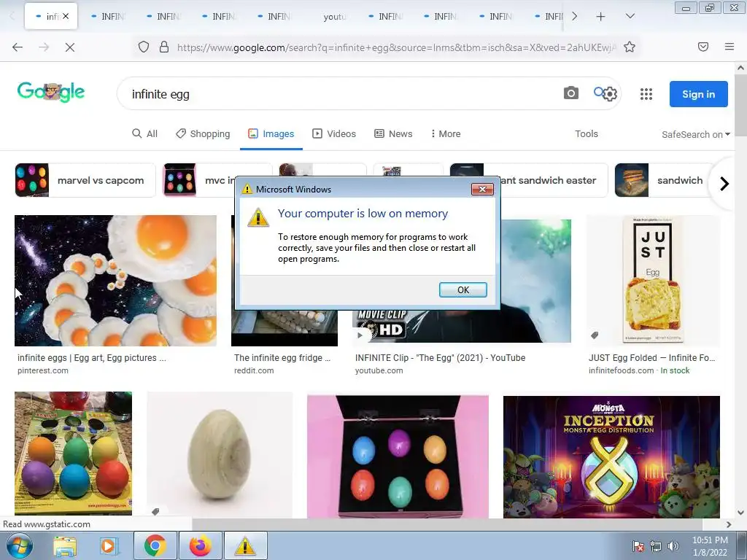Click the padlock site security icon
The image size is (747, 560).
[164, 47]
